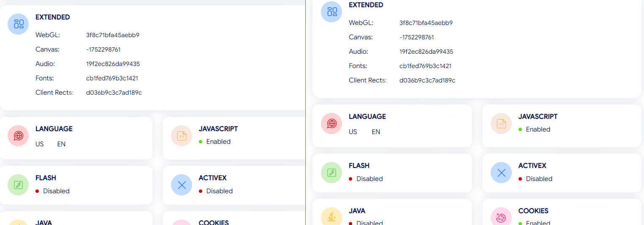Select WebGL hash 3f8c71bfa45aebb9 in right window
This screenshot has height=225, width=644.
(x=426, y=23)
